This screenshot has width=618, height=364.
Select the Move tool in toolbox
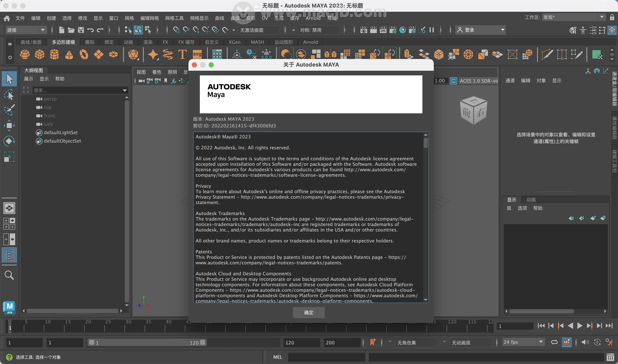click(9, 126)
